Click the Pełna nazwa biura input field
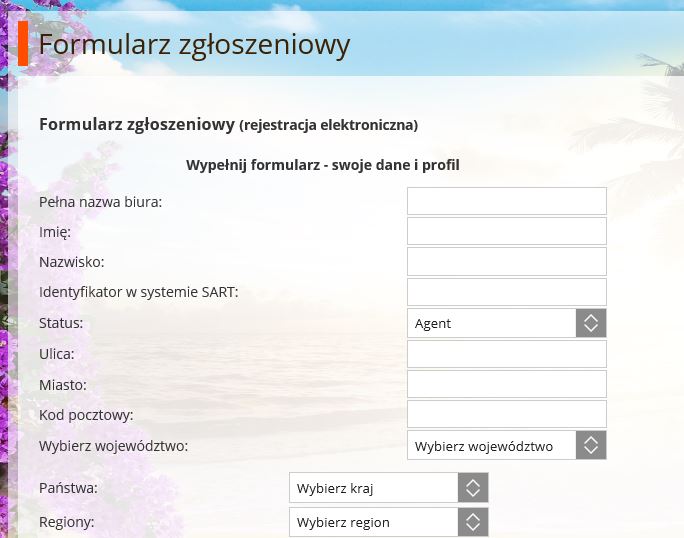Viewport: 684px width, 538px height. pos(506,201)
